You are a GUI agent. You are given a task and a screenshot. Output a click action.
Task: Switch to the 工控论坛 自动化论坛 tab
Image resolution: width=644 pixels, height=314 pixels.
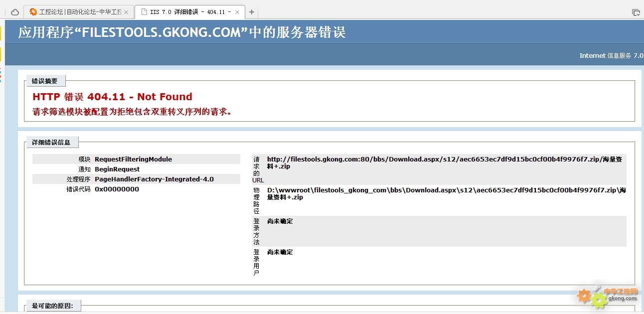(79, 12)
